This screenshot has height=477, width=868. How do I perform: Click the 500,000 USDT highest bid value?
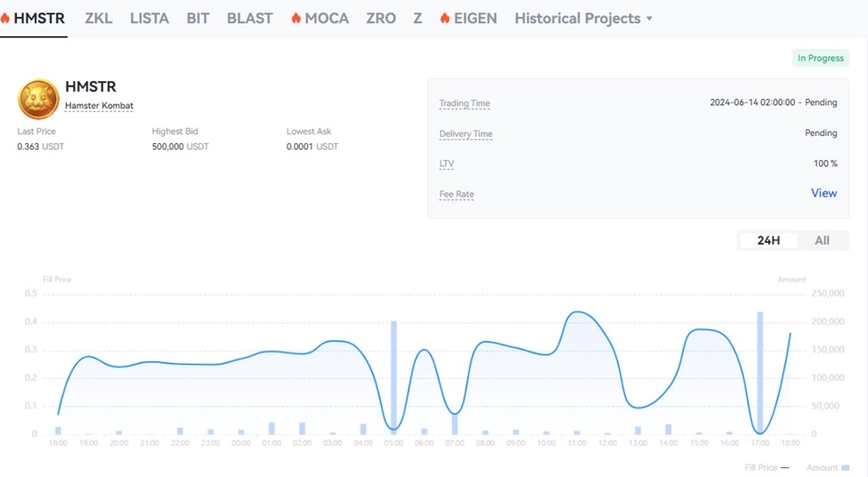pos(180,147)
